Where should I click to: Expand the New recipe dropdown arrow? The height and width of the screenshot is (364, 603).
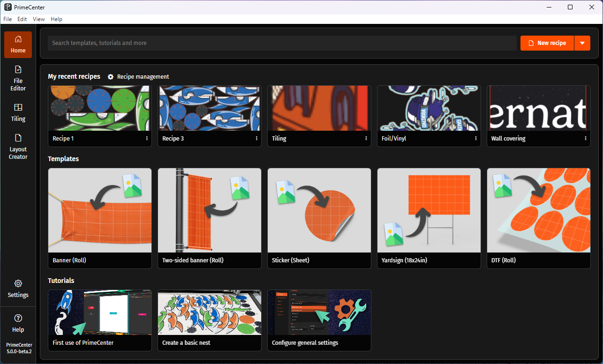click(582, 43)
